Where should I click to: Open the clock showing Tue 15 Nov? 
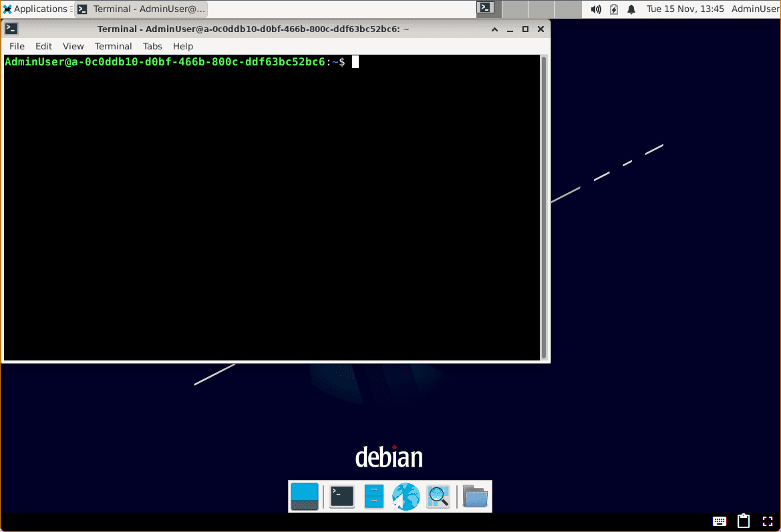coord(685,9)
